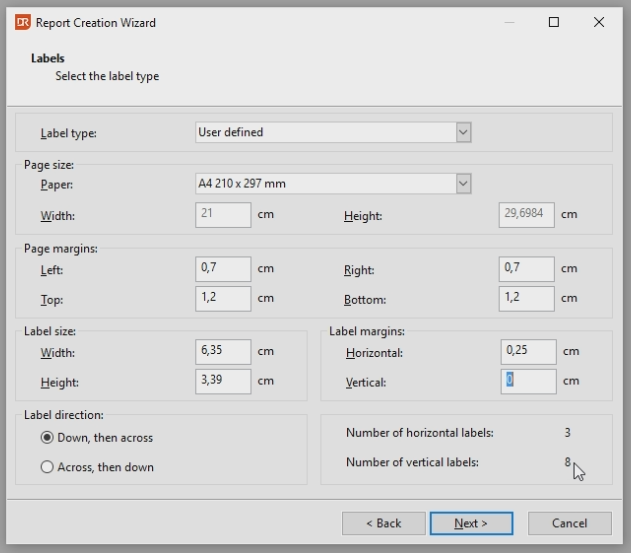Select the Vertical label margin field
Viewport: 631px width, 553px height.
[x=528, y=381]
